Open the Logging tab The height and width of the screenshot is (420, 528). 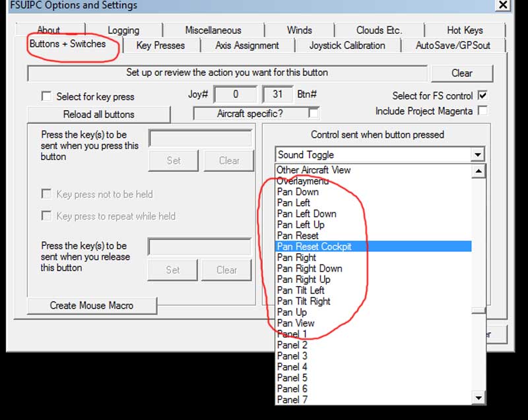pos(123,30)
